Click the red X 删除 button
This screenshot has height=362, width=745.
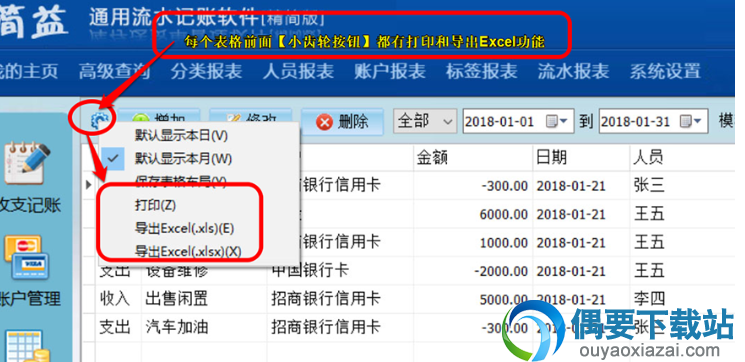[x=342, y=122]
